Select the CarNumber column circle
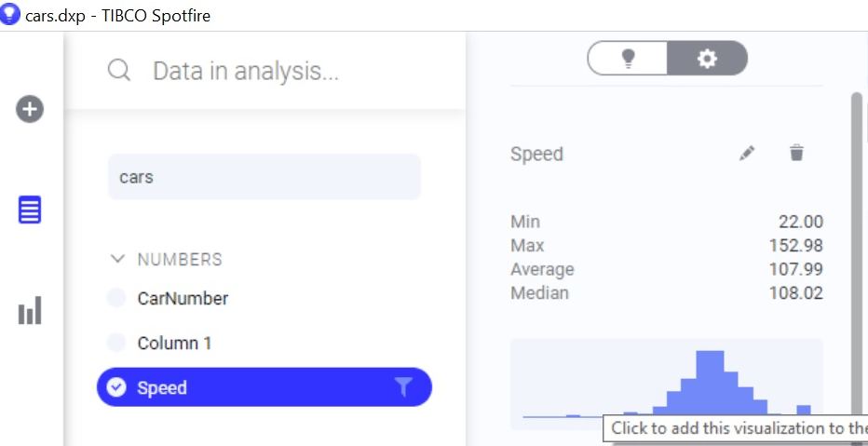 point(116,298)
